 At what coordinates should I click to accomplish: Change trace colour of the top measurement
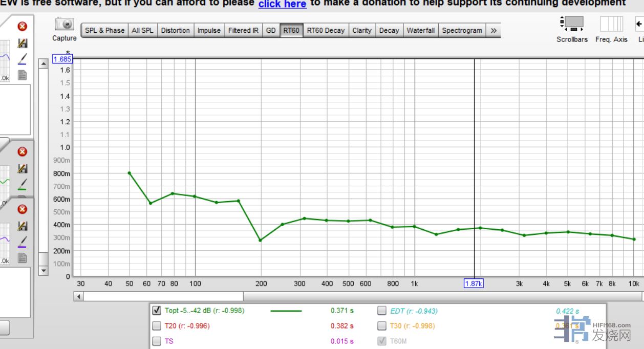(22, 59)
